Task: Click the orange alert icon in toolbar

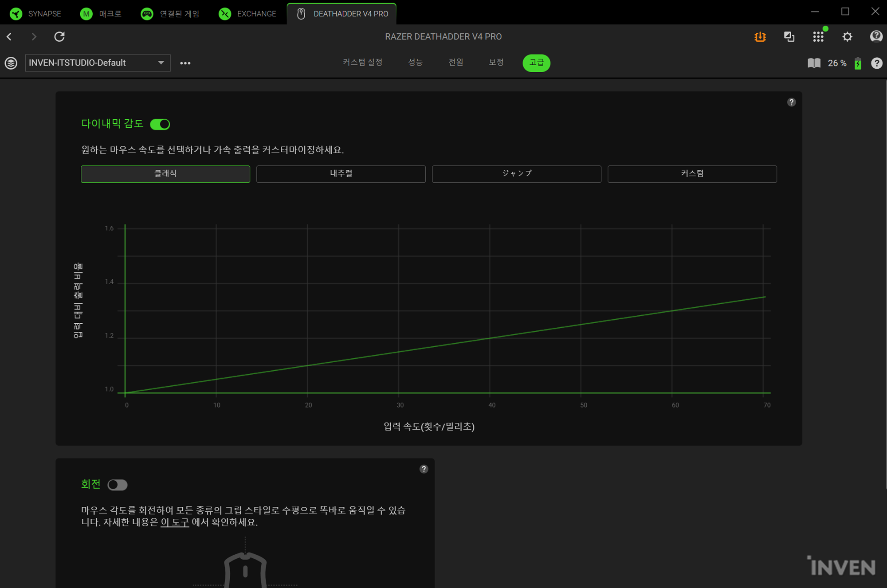Action: [760, 36]
